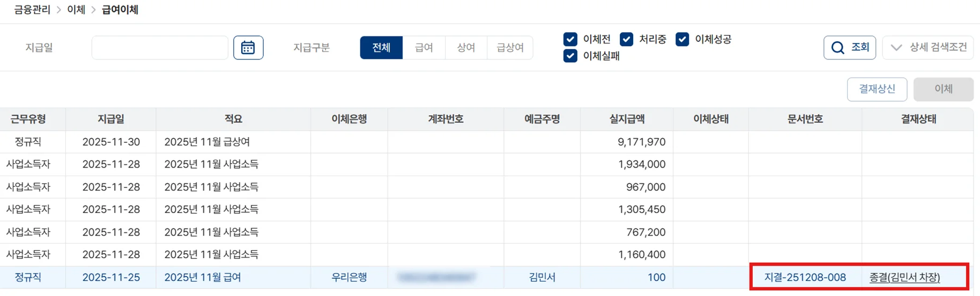980x296 pixels.
Task: Switch to the 급여 payment type tab
Action: click(424, 48)
